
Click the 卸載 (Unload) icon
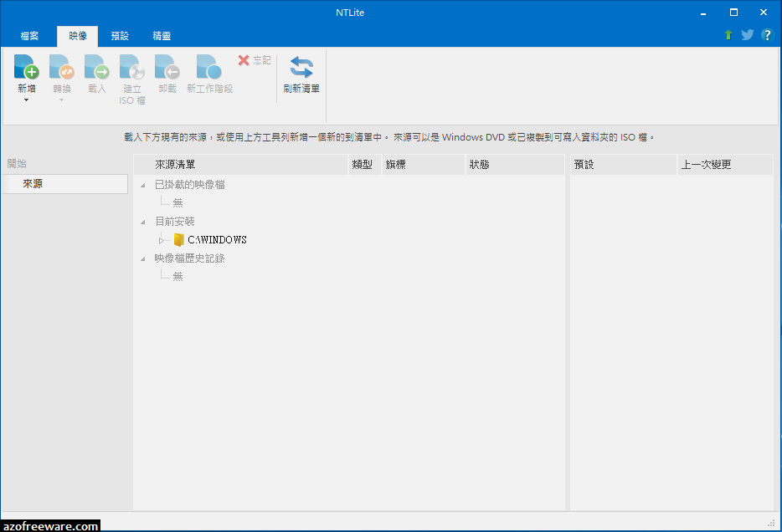click(167, 67)
